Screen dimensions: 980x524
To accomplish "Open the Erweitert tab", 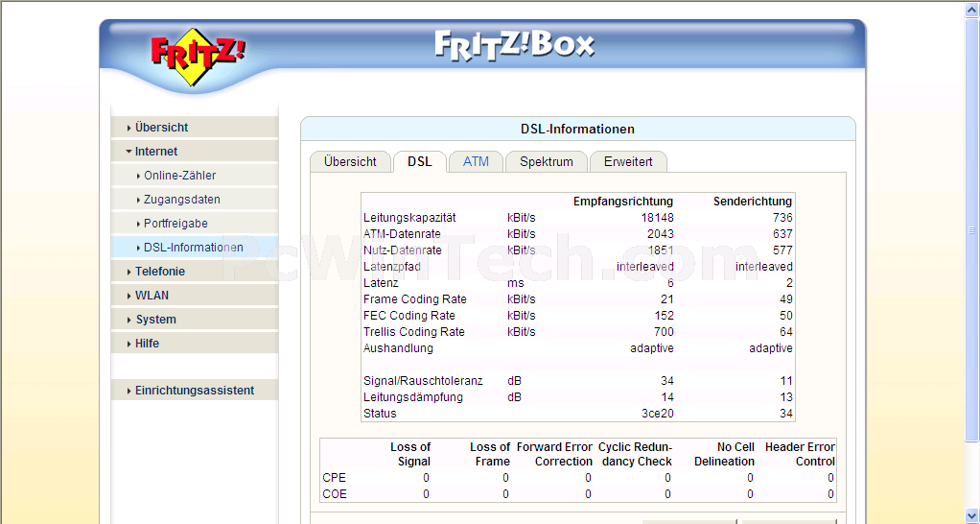I will pyautogui.click(x=628, y=161).
